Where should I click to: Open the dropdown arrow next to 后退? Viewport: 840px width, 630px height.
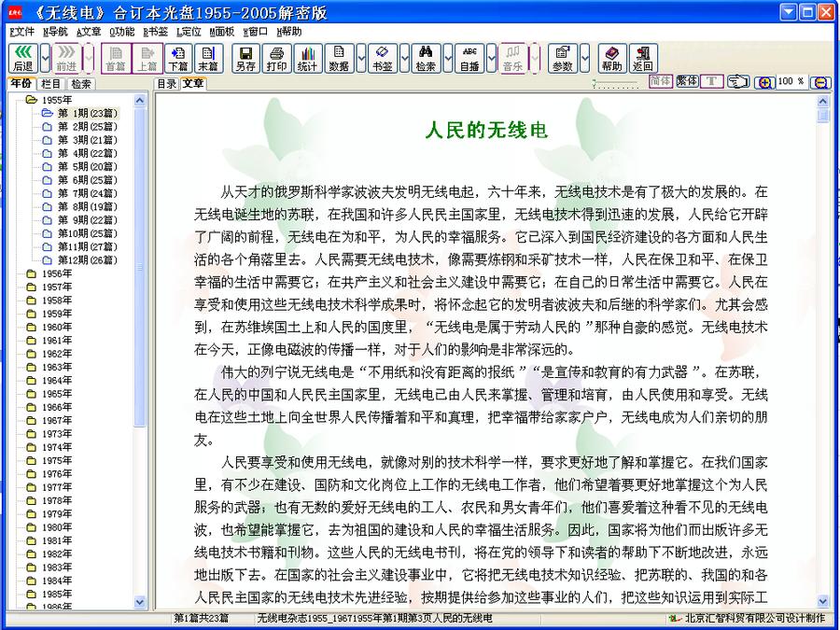pos(46,59)
